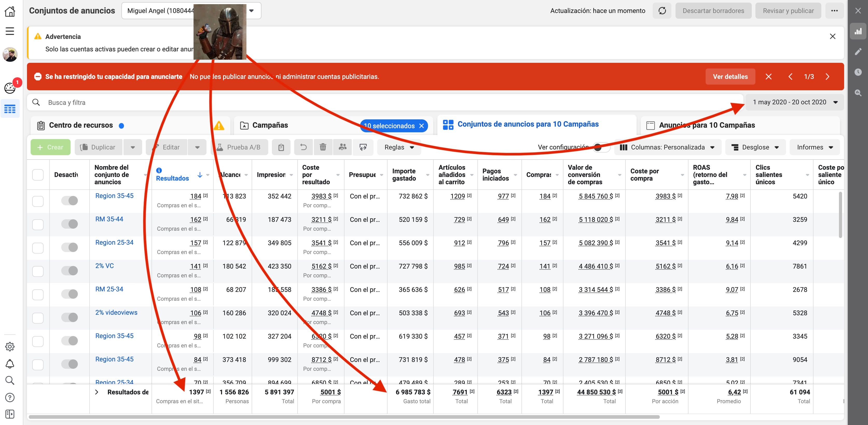Sort by Resultados column header
Viewport: 868px width, 425px height.
point(172,178)
